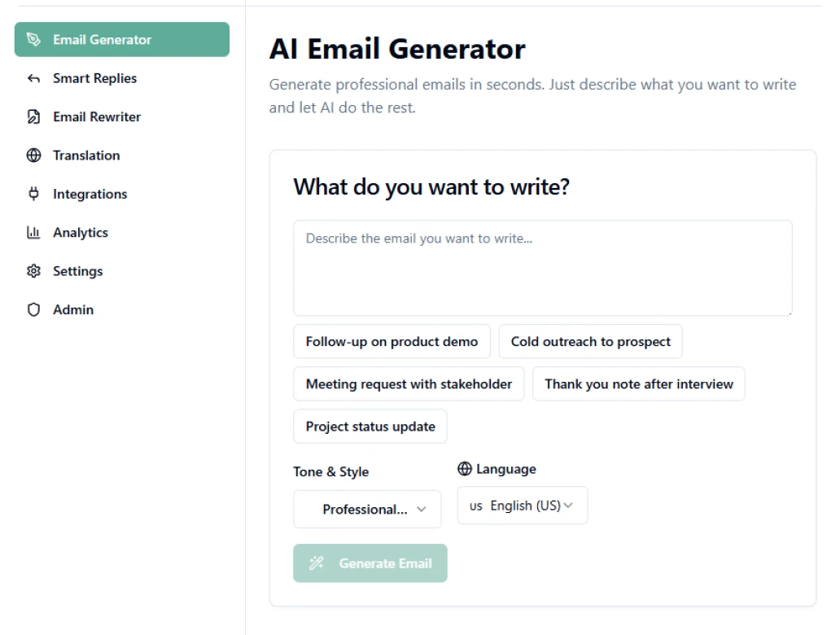Click the Translation globe icon

click(x=33, y=155)
